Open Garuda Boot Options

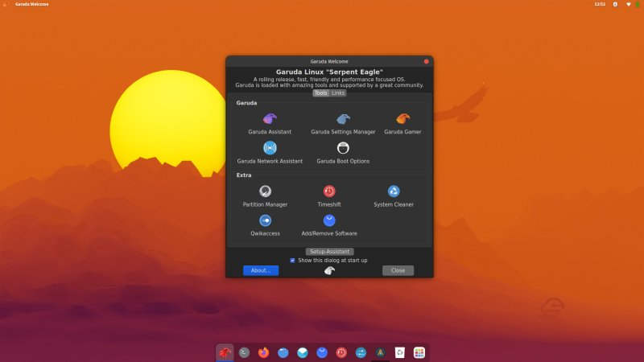(343, 153)
